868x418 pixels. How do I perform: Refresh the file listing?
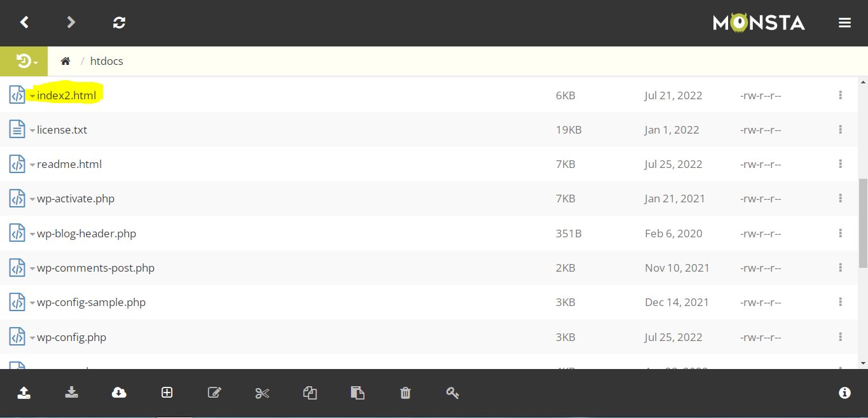pos(119,23)
